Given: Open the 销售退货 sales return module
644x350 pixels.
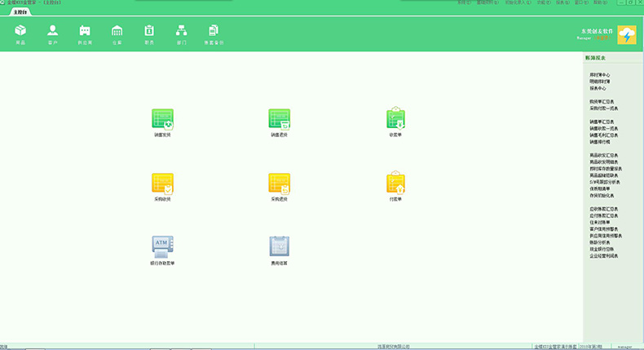Looking at the screenshot, I should click(x=280, y=119).
